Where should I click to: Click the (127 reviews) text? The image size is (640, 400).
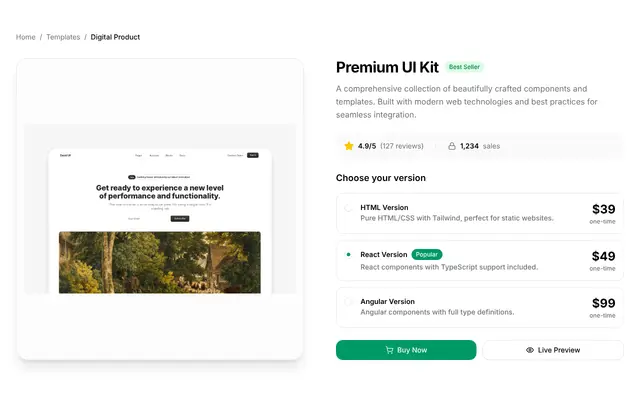click(x=402, y=146)
